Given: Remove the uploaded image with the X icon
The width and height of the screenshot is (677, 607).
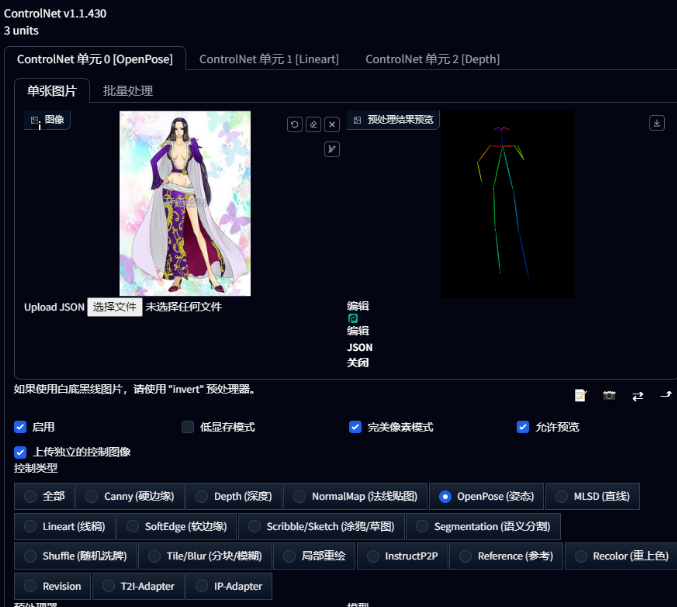Looking at the screenshot, I should point(332,125).
